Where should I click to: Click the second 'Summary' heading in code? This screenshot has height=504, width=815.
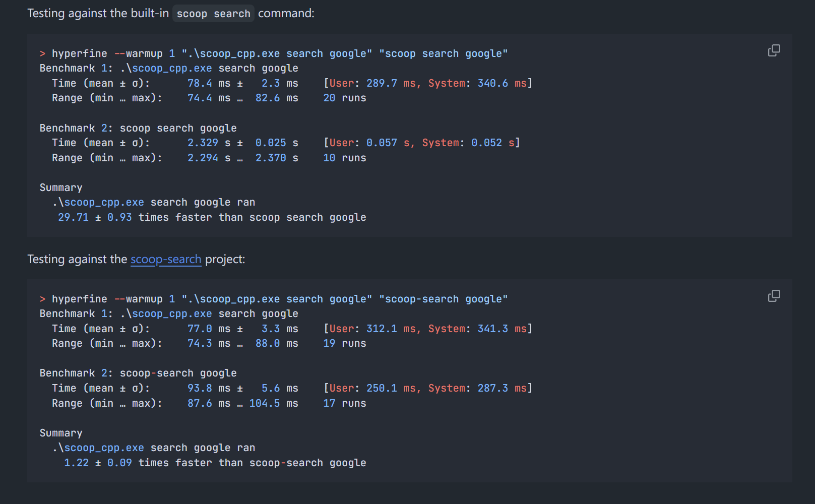[61, 433]
